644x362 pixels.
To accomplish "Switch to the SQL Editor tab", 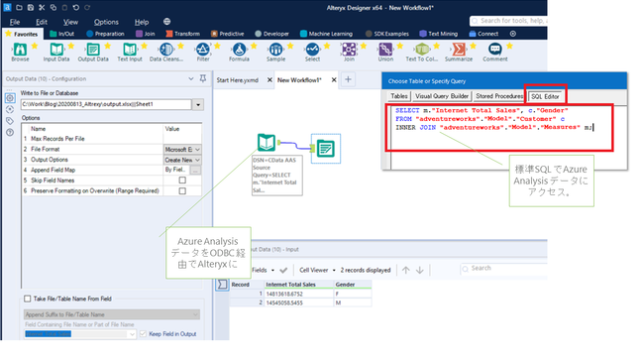I will click(x=545, y=96).
